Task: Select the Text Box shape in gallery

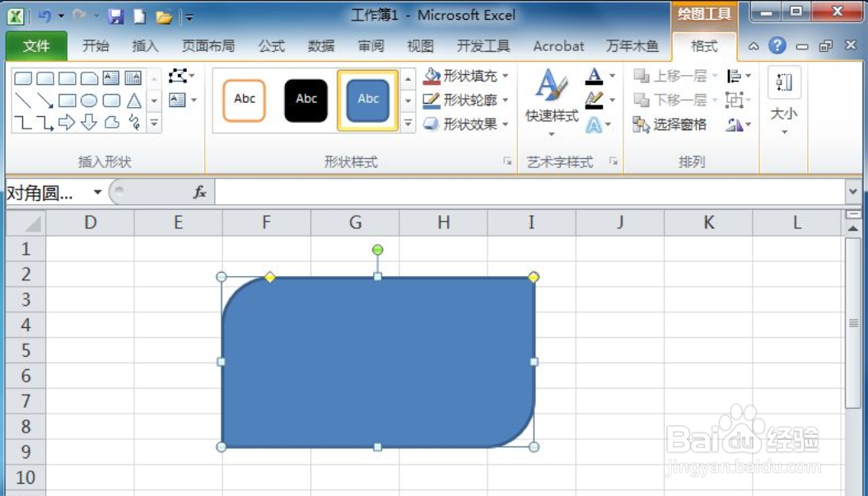Action: tap(110, 77)
